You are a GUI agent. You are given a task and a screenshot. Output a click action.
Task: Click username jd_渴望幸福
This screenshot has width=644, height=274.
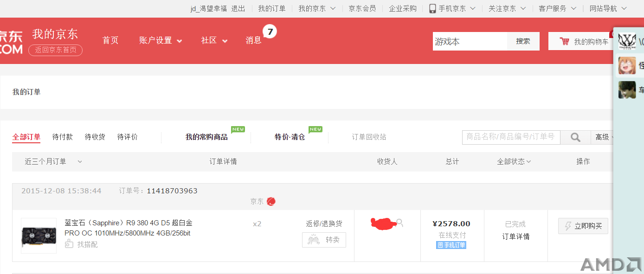[x=208, y=8]
